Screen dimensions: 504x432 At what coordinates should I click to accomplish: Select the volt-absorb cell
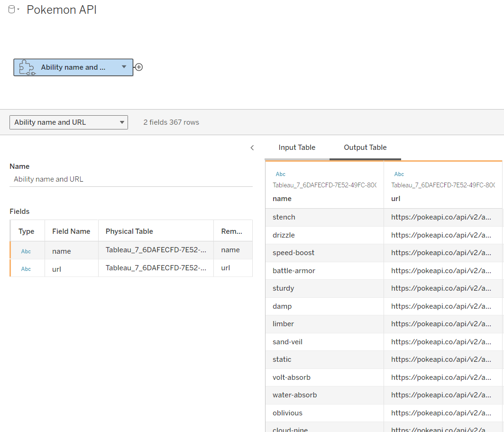tap(325, 377)
